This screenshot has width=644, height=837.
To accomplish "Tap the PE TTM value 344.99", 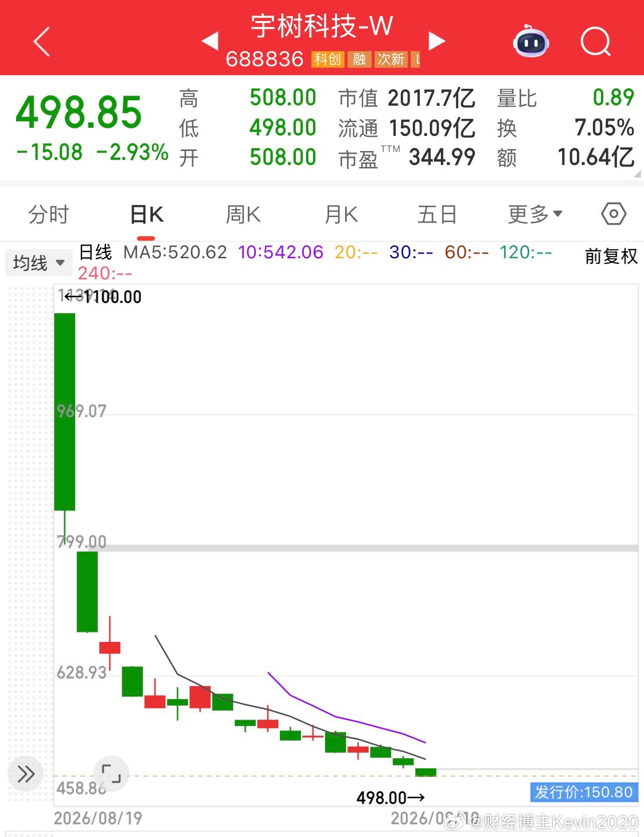I will pyautogui.click(x=442, y=157).
